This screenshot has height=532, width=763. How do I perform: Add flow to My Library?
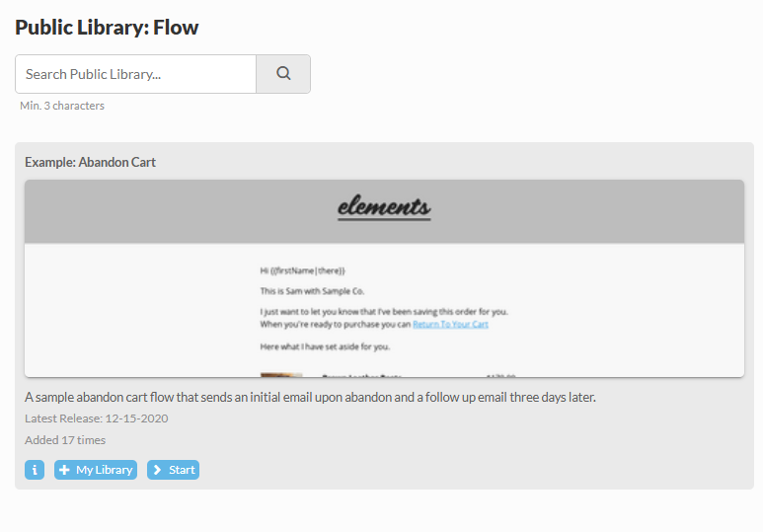pyautogui.click(x=96, y=470)
